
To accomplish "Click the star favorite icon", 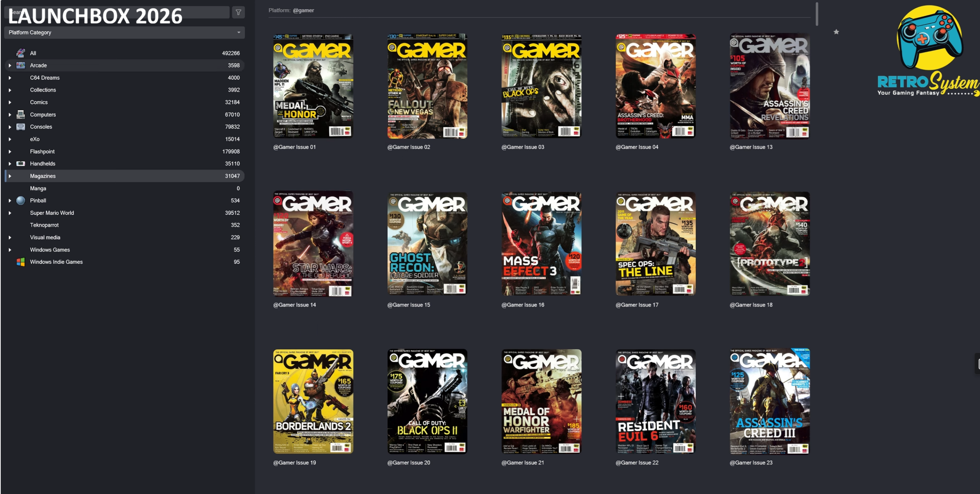I will 836,32.
